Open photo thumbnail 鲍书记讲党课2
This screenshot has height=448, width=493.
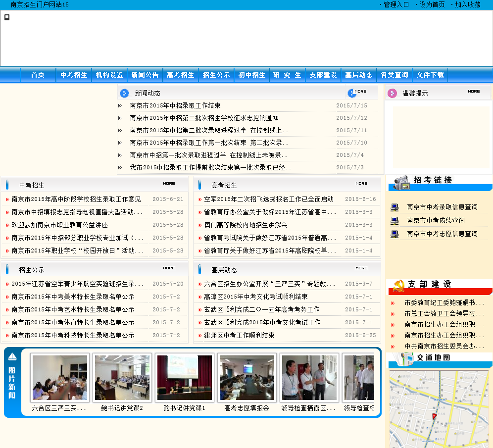coord(122,378)
